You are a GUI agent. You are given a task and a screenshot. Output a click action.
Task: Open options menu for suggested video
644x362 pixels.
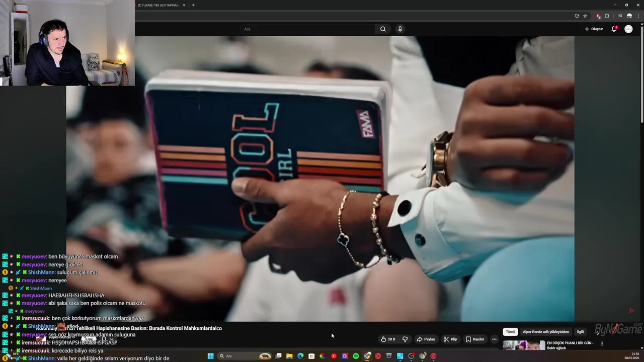click(x=602, y=344)
